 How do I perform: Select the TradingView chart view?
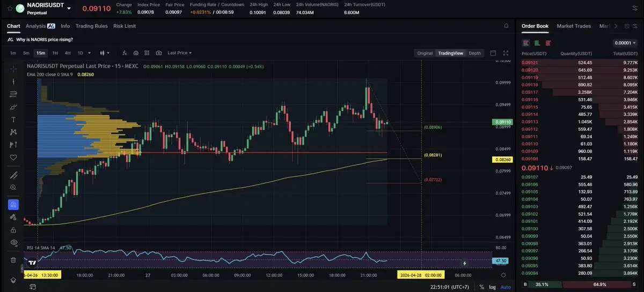pyautogui.click(x=450, y=53)
